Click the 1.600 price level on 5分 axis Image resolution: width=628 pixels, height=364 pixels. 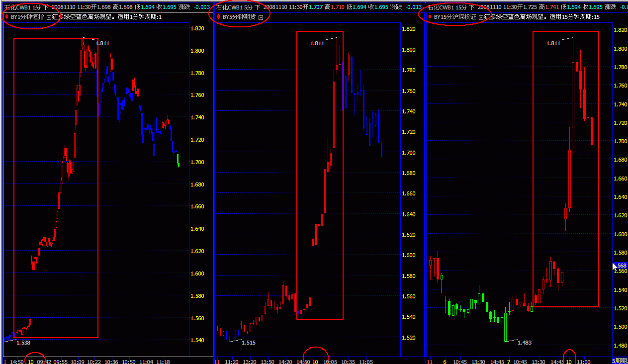coord(409,255)
